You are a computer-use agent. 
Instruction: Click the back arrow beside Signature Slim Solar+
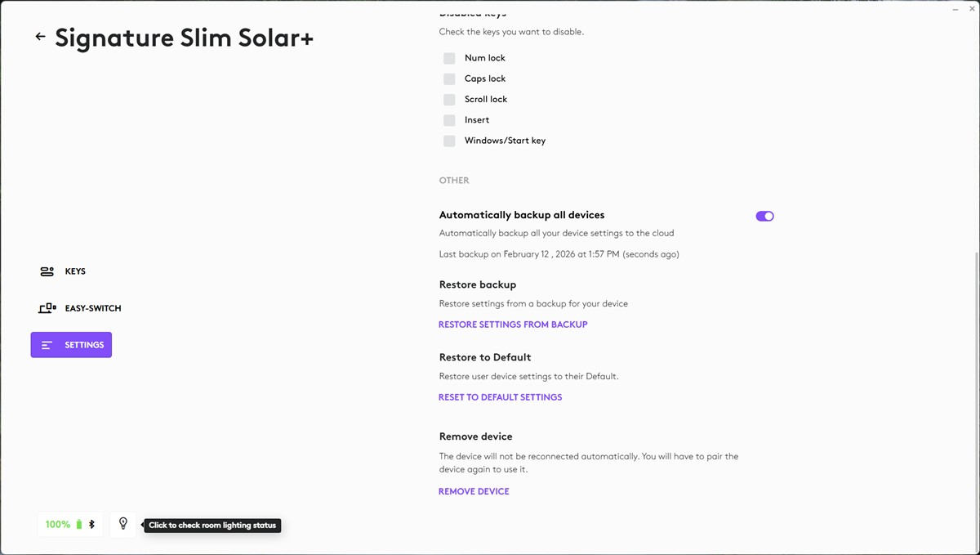(40, 37)
